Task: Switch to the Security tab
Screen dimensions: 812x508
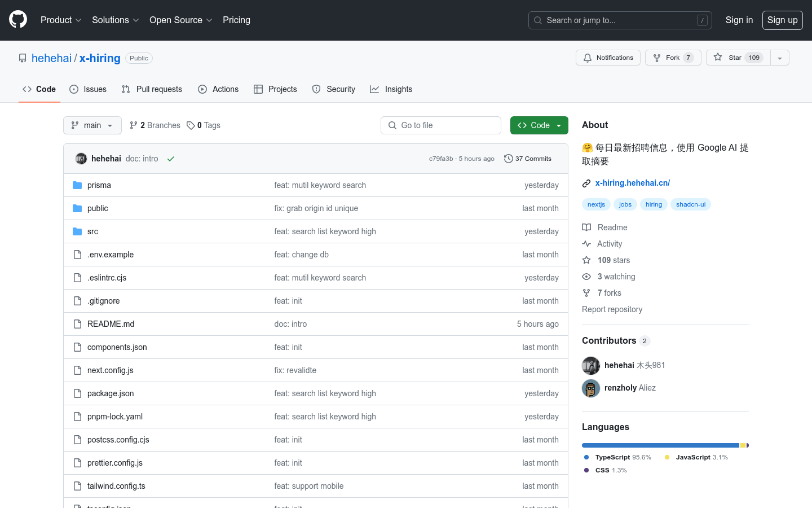Action: (334, 89)
